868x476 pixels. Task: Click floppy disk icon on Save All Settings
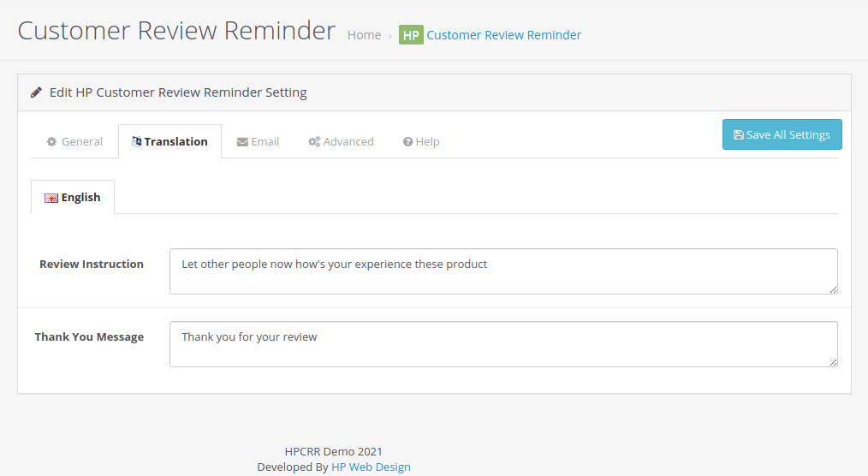pos(739,135)
